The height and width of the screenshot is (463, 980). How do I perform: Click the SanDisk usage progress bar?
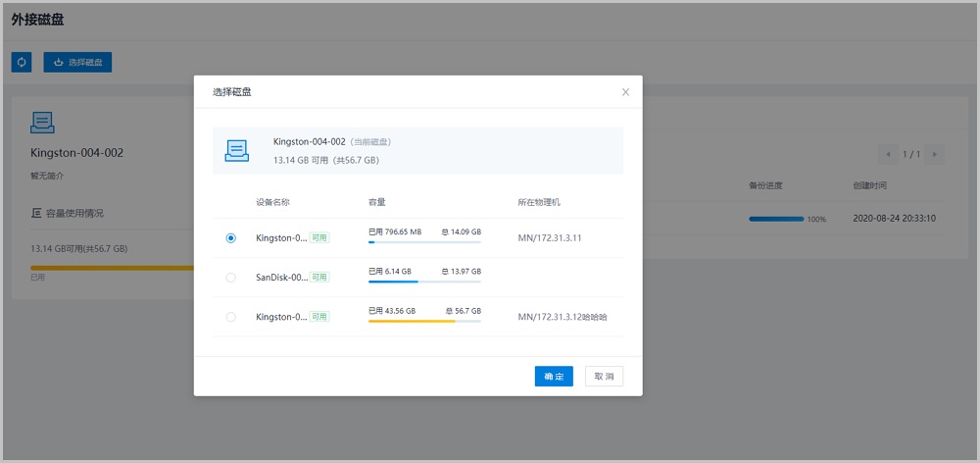pyautogui.click(x=424, y=282)
